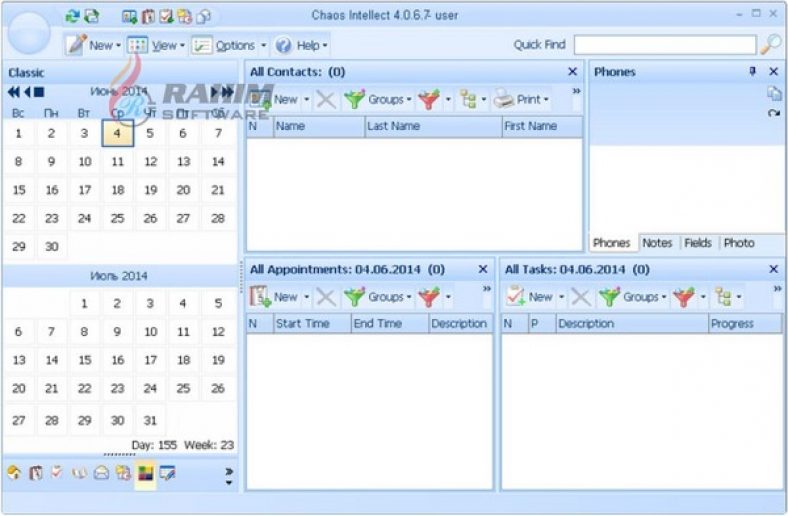Expand the Contacts toolbar overflow chevron
Image resolution: width=788 pixels, height=516 pixels.
pyautogui.click(x=576, y=91)
